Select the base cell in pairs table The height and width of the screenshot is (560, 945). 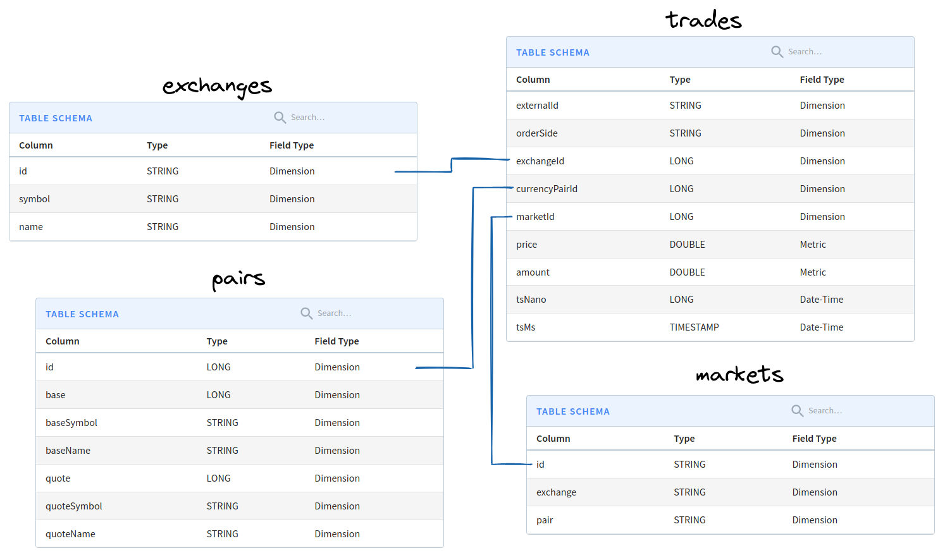pyautogui.click(x=56, y=395)
